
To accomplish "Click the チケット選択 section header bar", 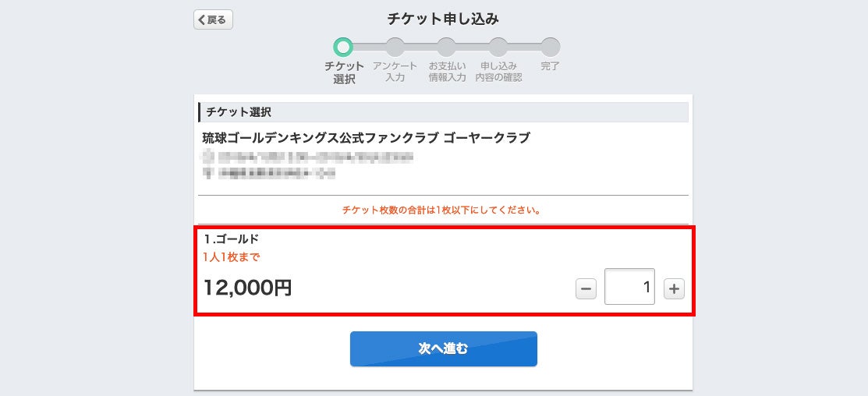I will 444,112.
